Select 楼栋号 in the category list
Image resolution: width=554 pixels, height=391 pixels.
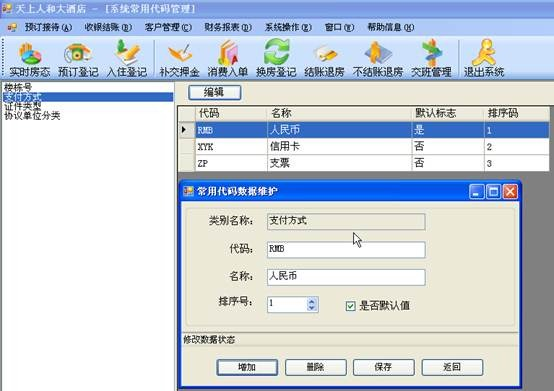click(88, 87)
